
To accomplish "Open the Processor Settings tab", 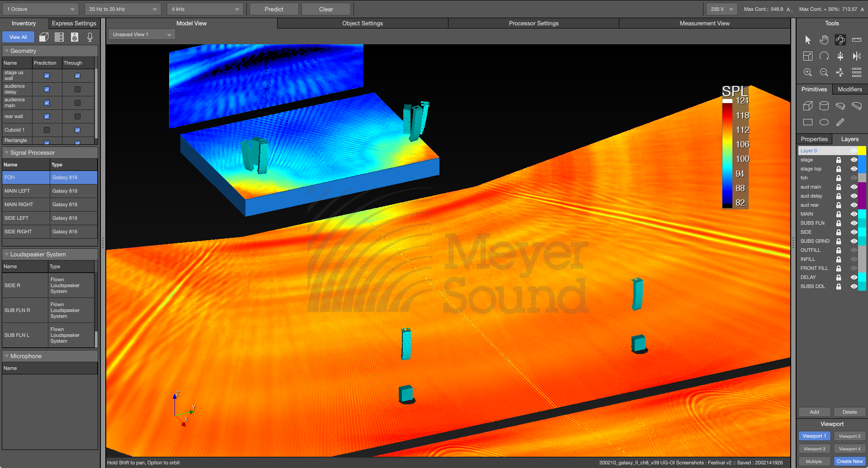I will coord(533,23).
